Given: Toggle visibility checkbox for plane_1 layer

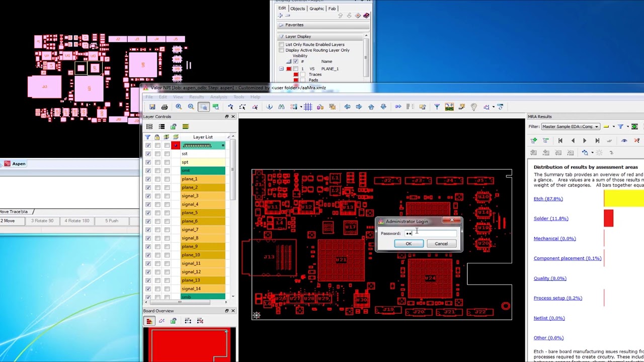Looking at the screenshot, I should coord(148,179).
